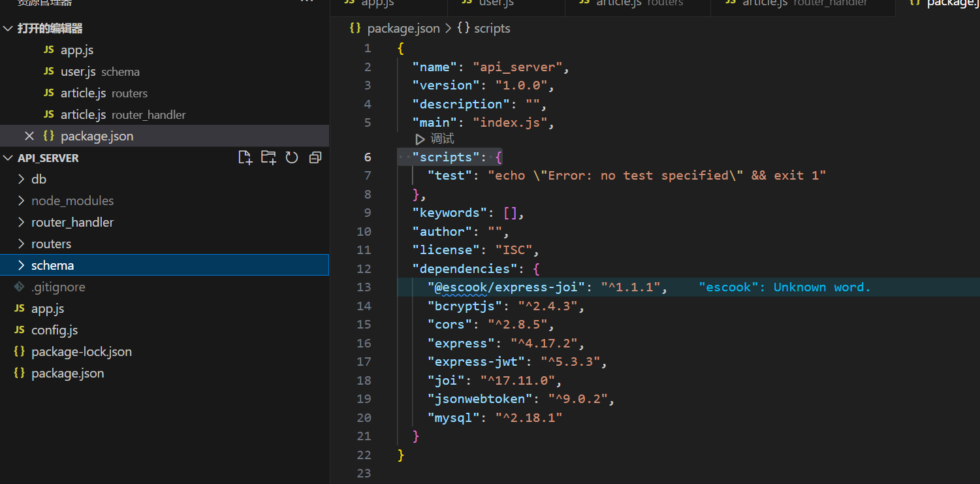
Task: Click the JS icon beside config.js
Action: pyautogui.click(x=20, y=330)
